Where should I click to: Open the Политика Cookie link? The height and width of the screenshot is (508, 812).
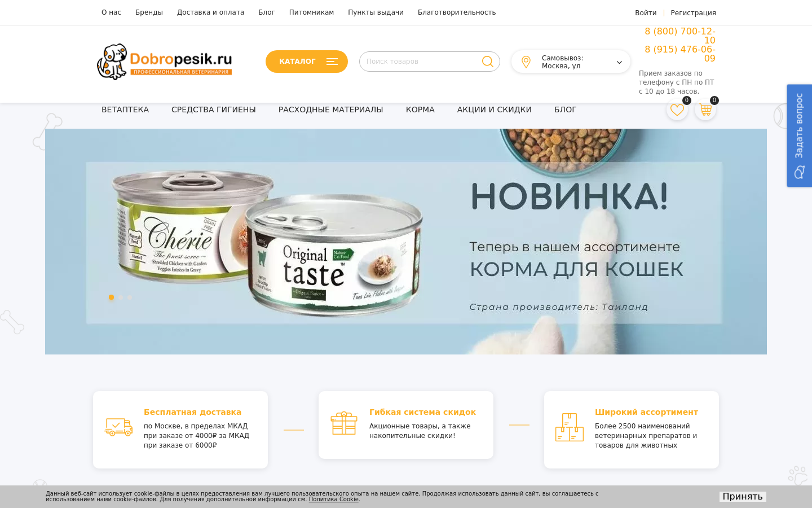point(334,500)
